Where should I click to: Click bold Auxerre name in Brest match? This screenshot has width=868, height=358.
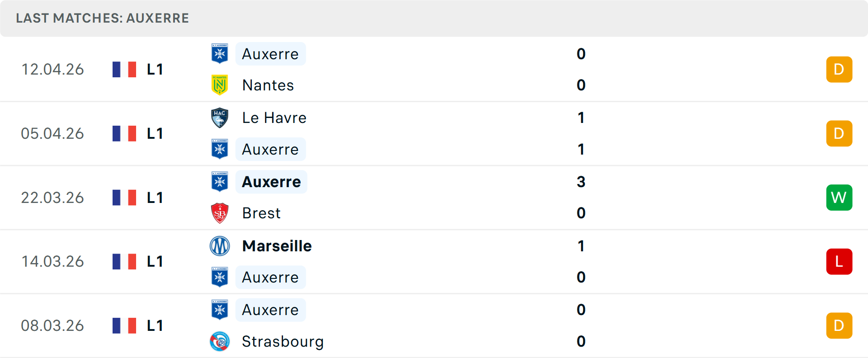pos(271,182)
